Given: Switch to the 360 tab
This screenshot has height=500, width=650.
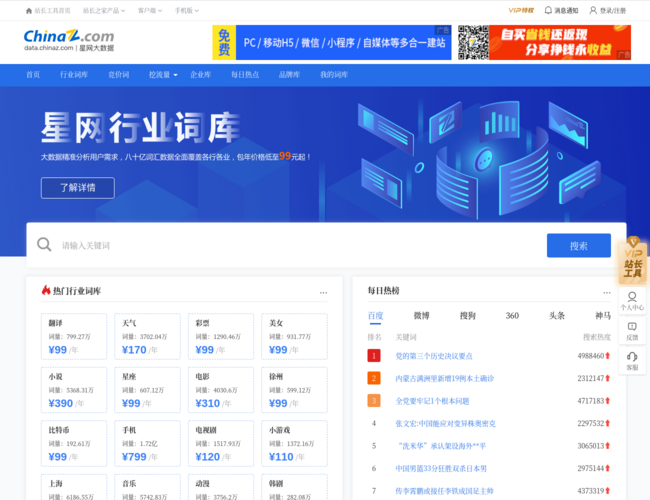Looking at the screenshot, I should [x=512, y=316].
